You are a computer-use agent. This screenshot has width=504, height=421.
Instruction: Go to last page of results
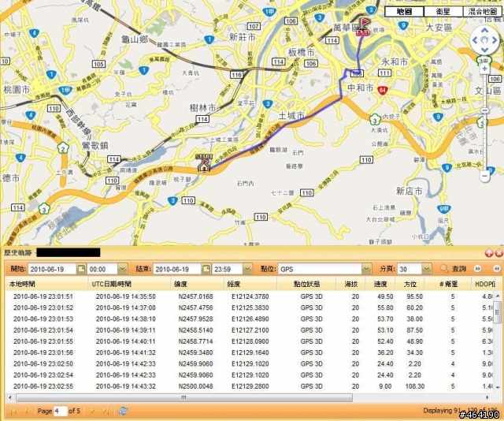pos(106,411)
